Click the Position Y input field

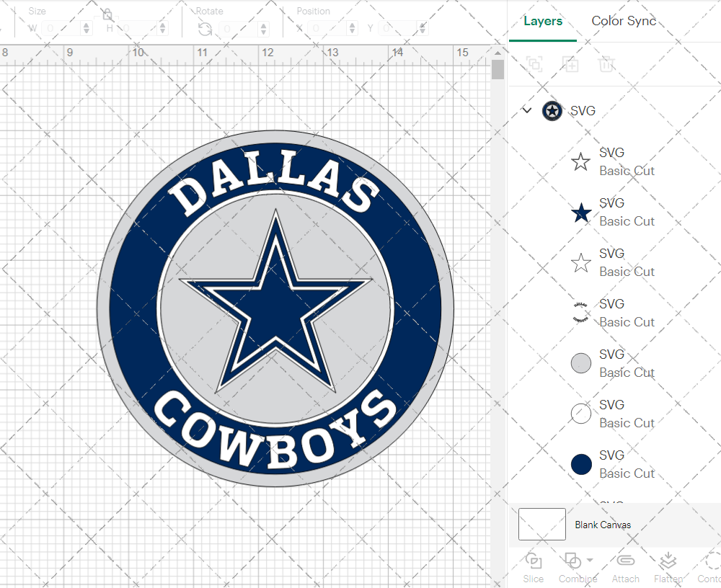coord(398,29)
